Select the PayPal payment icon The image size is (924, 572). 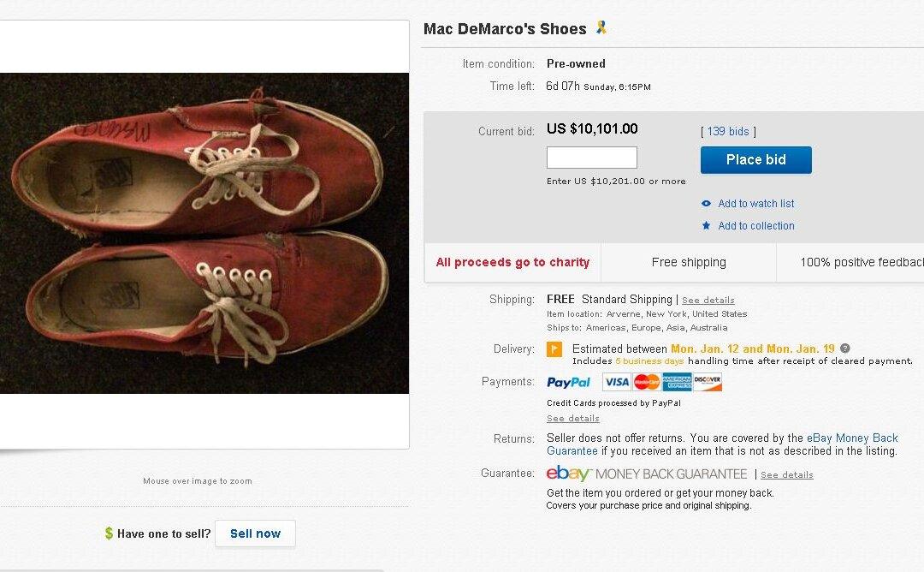pos(568,382)
